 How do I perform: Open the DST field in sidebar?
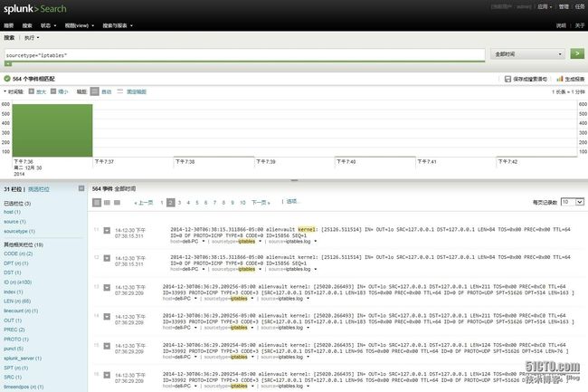13,272
